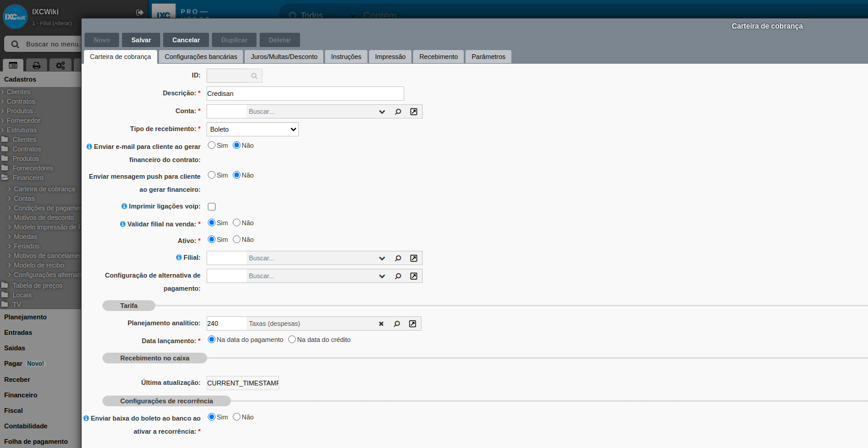Open Configuração de alternativa external link icon
Image resolution: width=868 pixels, height=448 pixels.
point(414,276)
